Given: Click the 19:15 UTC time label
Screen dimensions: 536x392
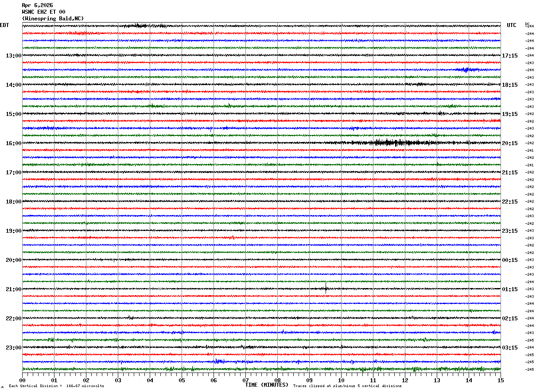Looking at the screenshot, I should click(510, 114).
